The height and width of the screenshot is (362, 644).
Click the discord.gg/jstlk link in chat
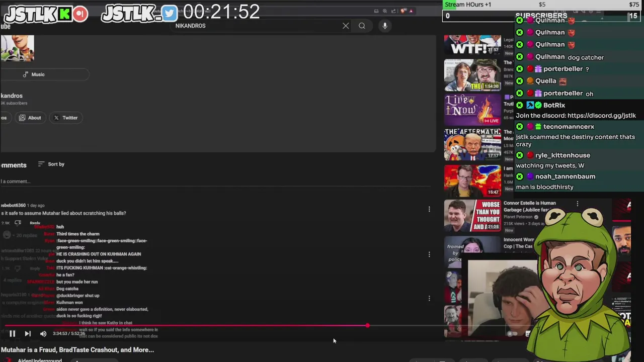click(x=601, y=116)
